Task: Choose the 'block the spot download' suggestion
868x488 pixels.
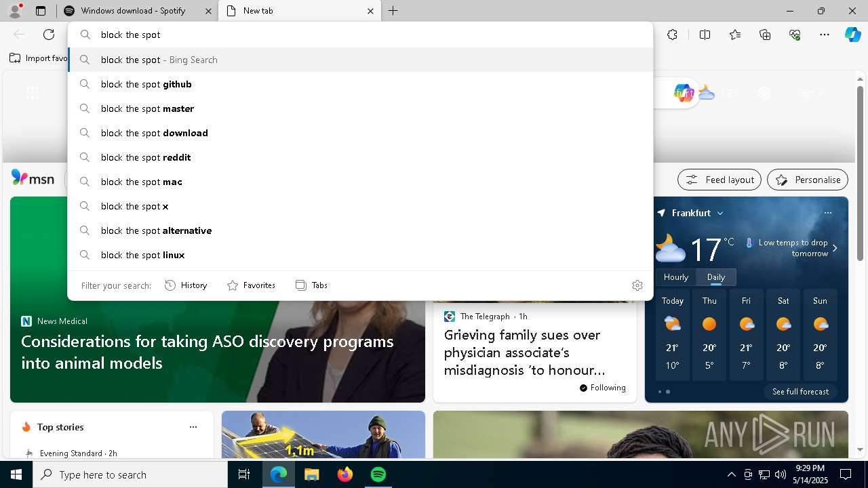Action: coord(360,133)
